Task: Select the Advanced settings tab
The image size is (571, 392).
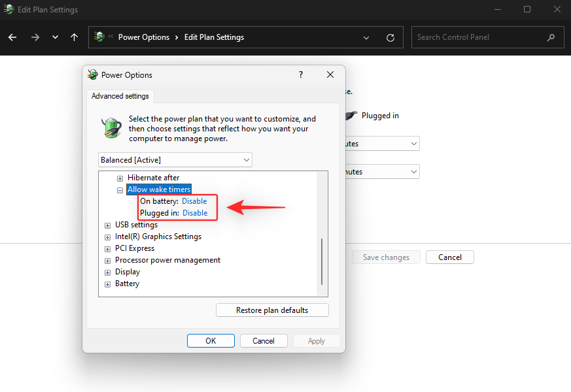Action: [x=120, y=96]
